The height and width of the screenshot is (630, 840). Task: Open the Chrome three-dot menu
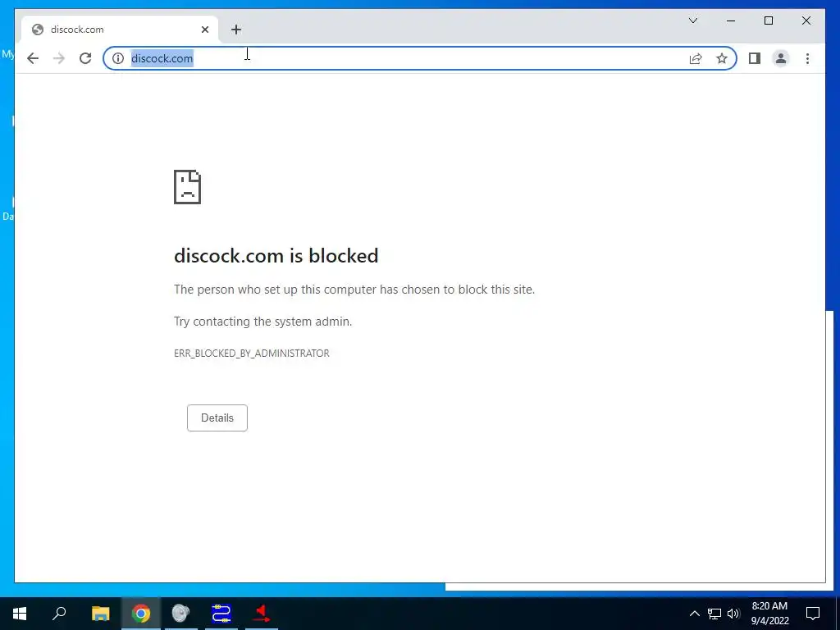(807, 58)
